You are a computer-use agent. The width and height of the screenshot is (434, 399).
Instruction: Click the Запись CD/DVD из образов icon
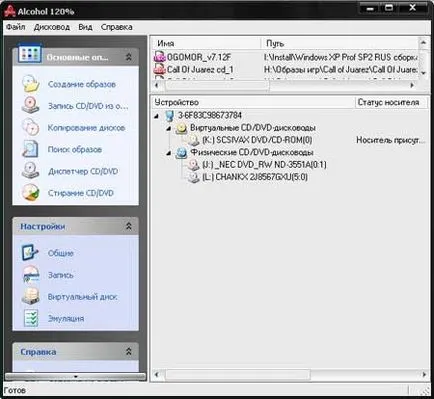coord(31,105)
